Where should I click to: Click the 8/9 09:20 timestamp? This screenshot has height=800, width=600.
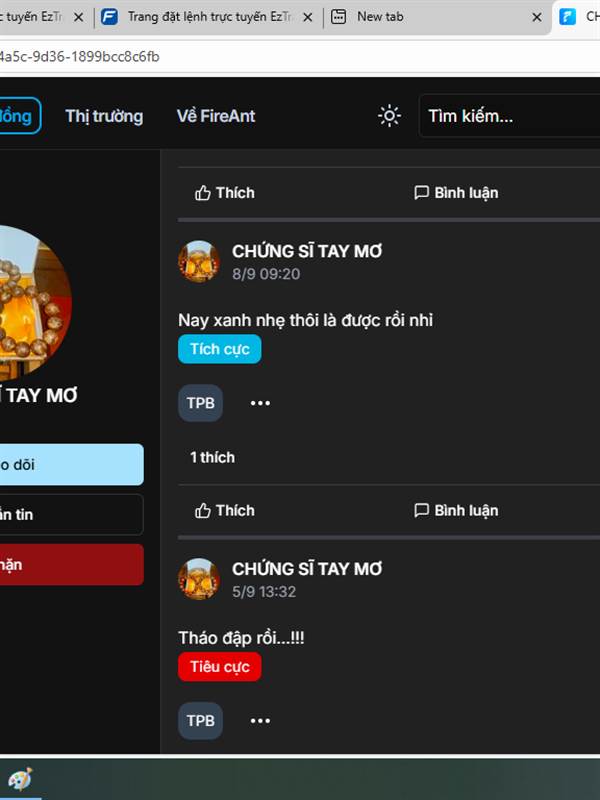click(x=266, y=274)
